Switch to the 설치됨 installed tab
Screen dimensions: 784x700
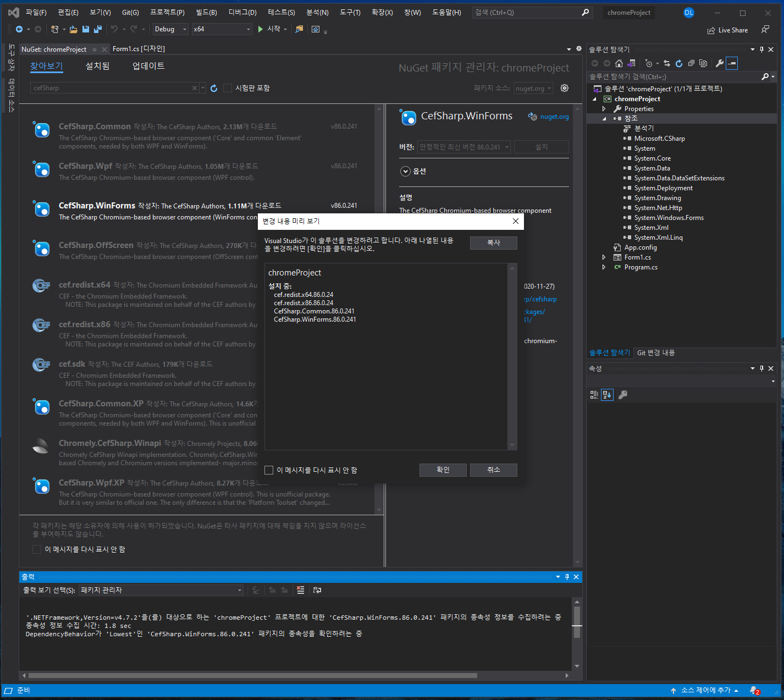[x=98, y=66]
